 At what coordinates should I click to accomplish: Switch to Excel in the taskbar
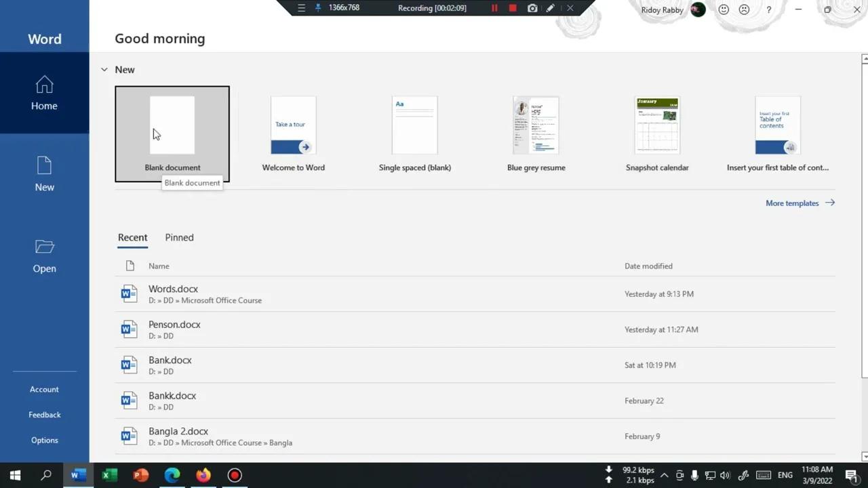108,475
